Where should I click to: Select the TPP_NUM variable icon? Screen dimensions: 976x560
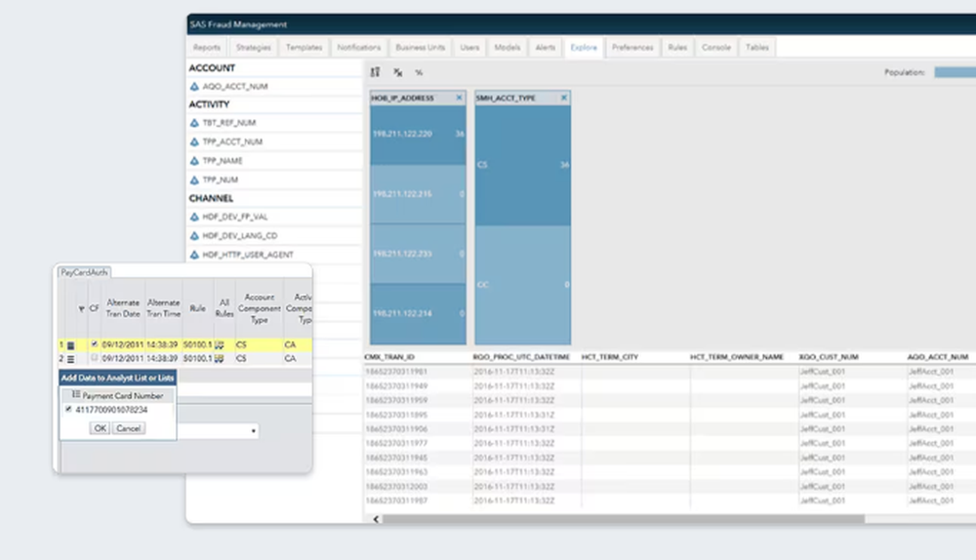194,180
